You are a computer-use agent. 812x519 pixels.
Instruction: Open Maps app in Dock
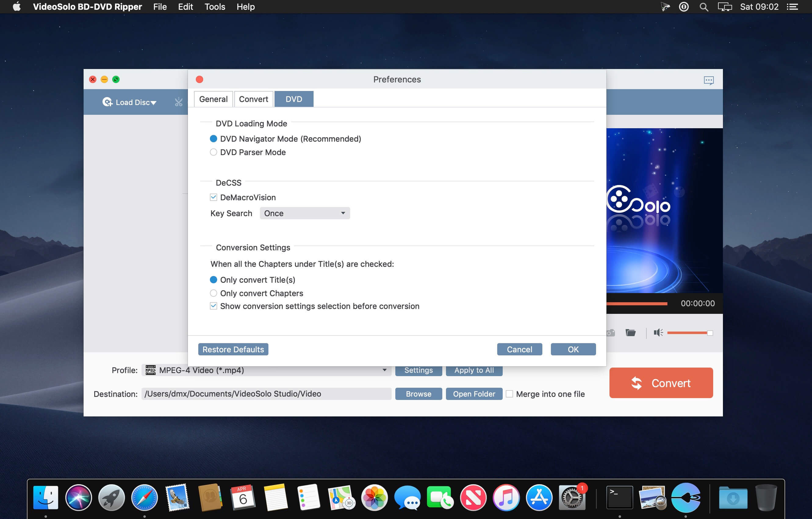[x=341, y=497]
